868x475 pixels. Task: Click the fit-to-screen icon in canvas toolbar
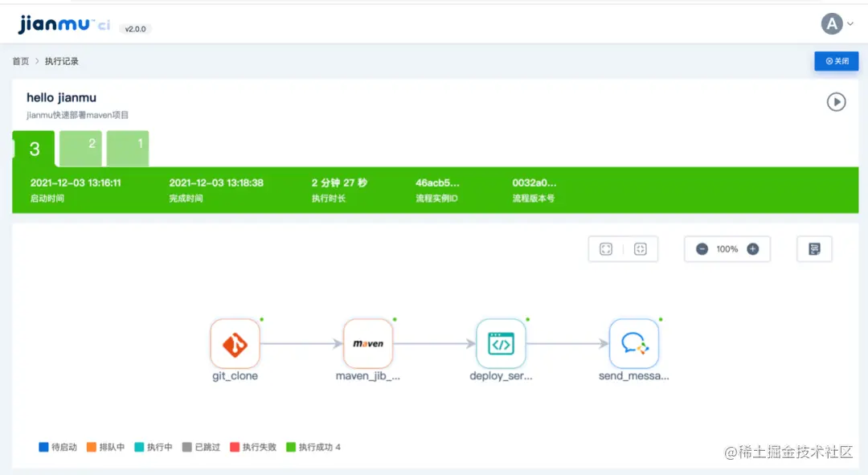pos(606,249)
